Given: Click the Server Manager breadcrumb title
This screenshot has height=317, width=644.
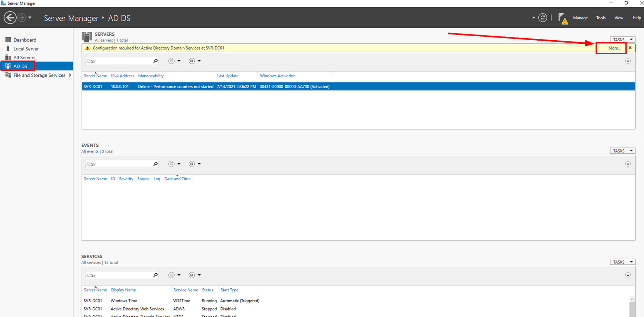Looking at the screenshot, I should pos(71,18).
